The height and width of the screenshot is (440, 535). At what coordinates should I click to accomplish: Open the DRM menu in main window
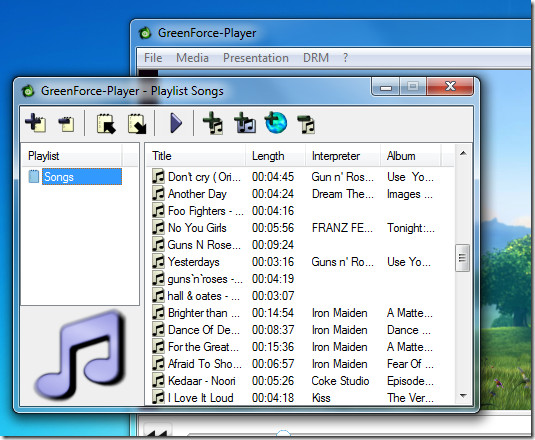[316, 58]
